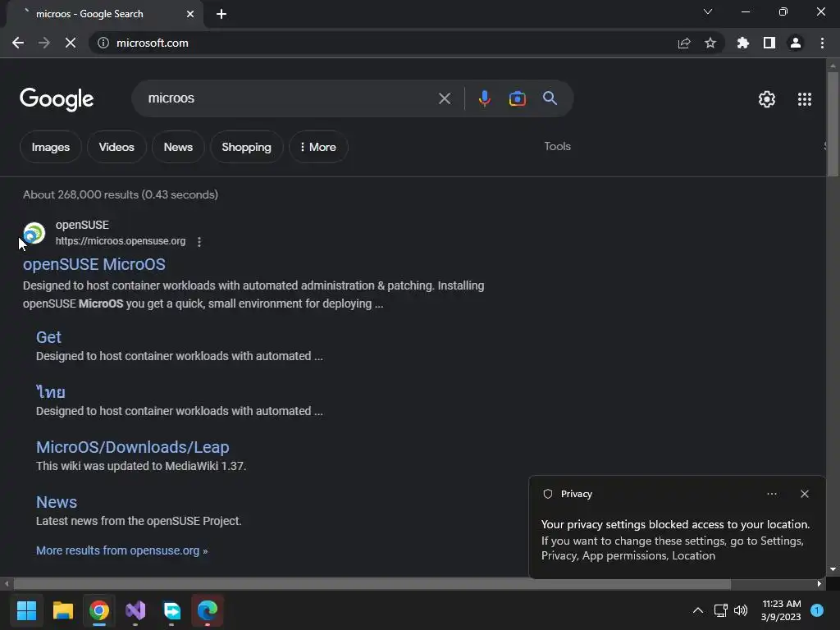Viewport: 840px width, 630px height.
Task: Click Chrome icon on taskbar
Action: 99,610
